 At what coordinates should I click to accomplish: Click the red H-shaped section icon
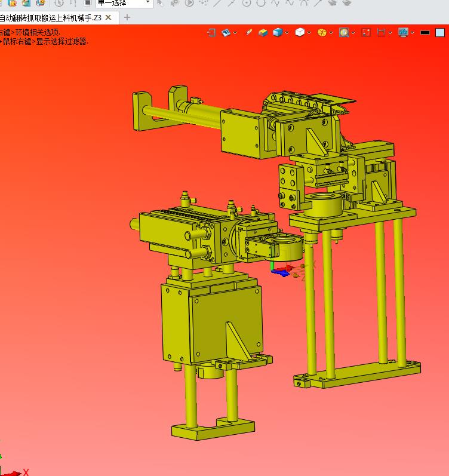click(x=381, y=32)
